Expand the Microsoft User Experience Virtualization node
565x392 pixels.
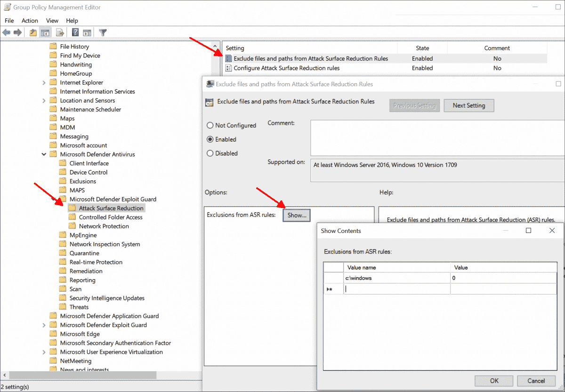(x=43, y=352)
